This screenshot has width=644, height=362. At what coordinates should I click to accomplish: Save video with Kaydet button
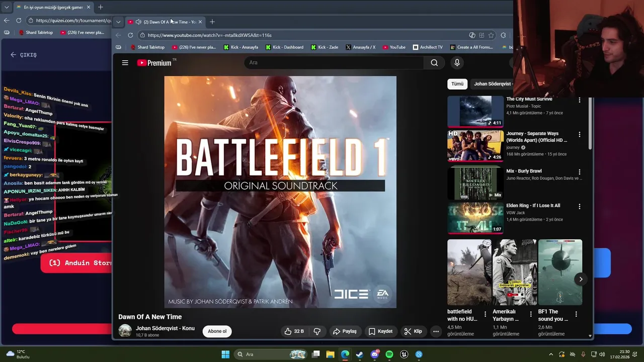click(x=380, y=331)
